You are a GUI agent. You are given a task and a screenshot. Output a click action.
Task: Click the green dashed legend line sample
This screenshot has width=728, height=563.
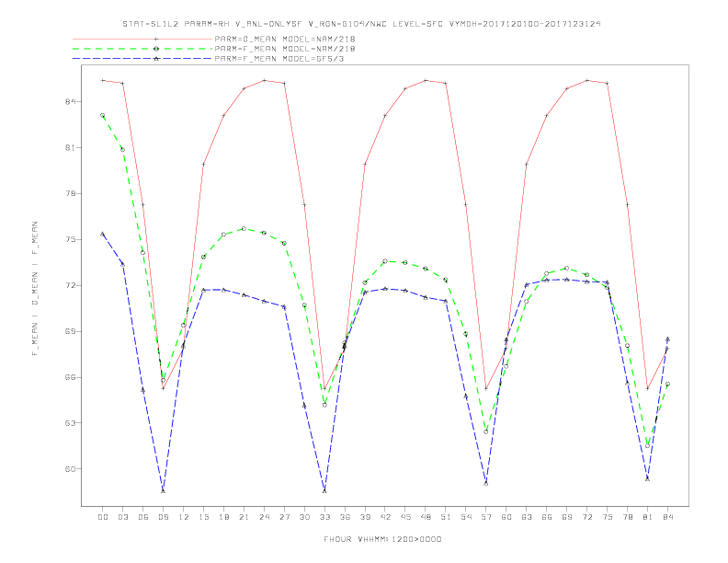click(142, 49)
